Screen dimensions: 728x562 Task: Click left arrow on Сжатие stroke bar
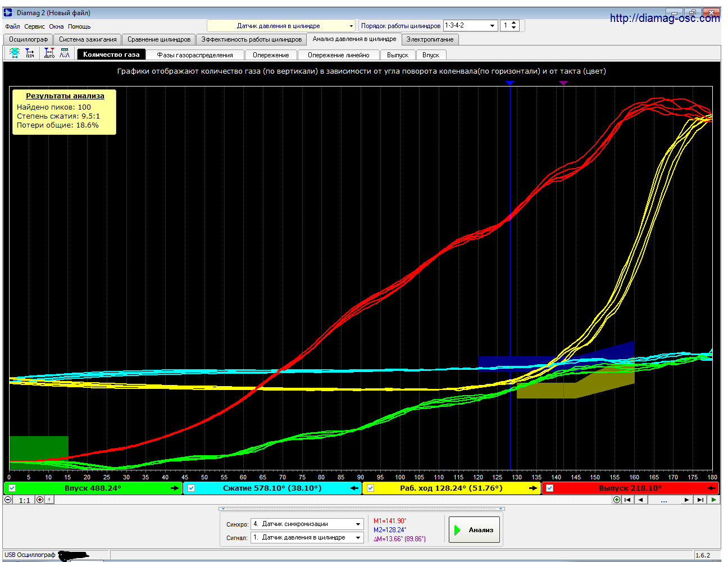tap(354, 488)
